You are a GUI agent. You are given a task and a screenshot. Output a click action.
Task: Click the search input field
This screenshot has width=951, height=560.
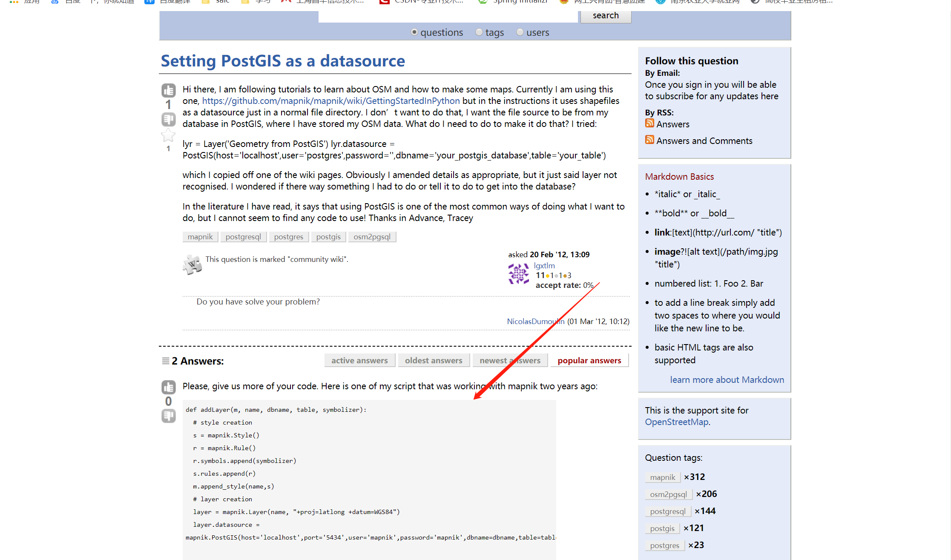pos(448,16)
